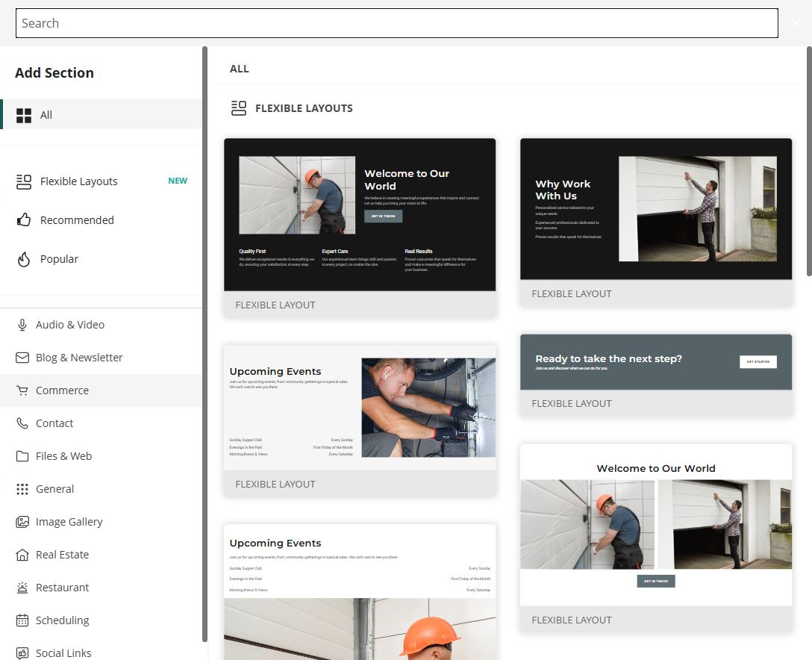Click into the Search field
Image resolution: width=812 pixels, height=660 pixels.
[397, 23]
